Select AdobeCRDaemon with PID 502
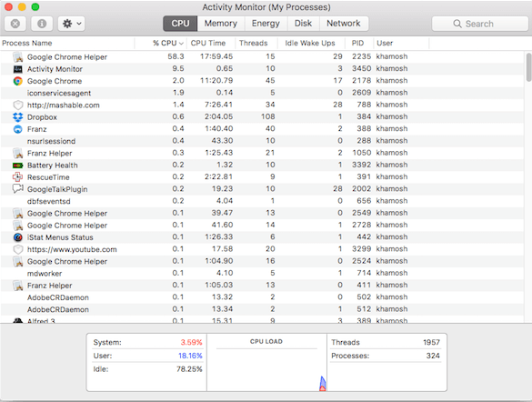The width and height of the screenshot is (532, 402). click(x=262, y=297)
